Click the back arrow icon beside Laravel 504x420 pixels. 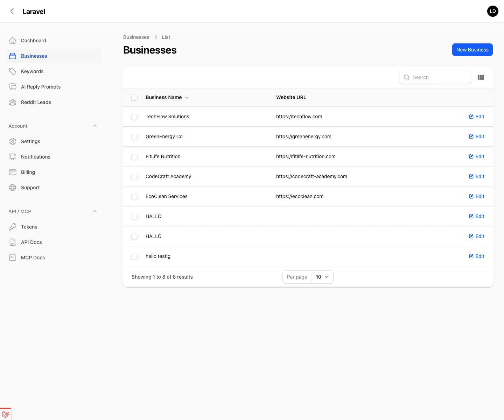pos(12,11)
